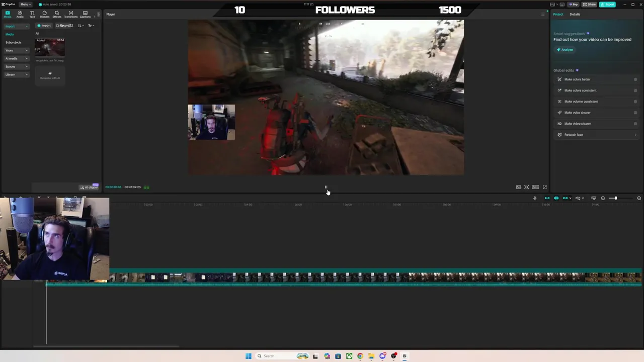Toggle Make volume consistent
The image size is (644, 362).
point(635,102)
